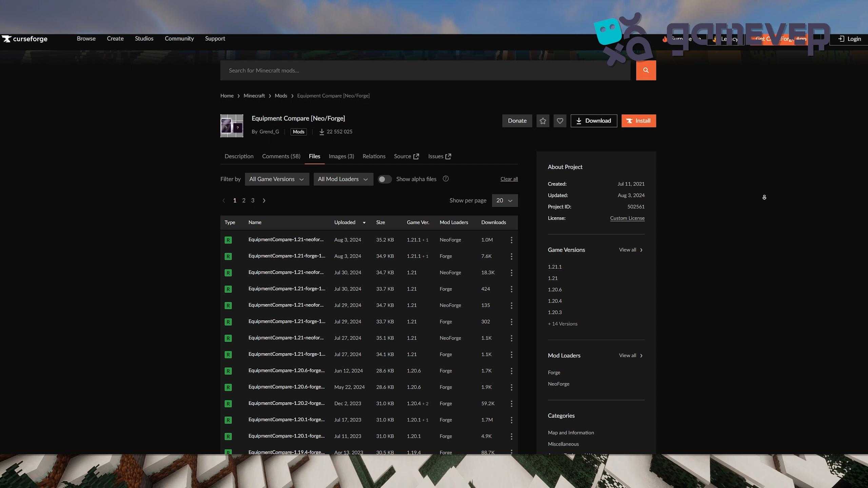
Task: Click author Grend_G link
Action: coord(269,132)
